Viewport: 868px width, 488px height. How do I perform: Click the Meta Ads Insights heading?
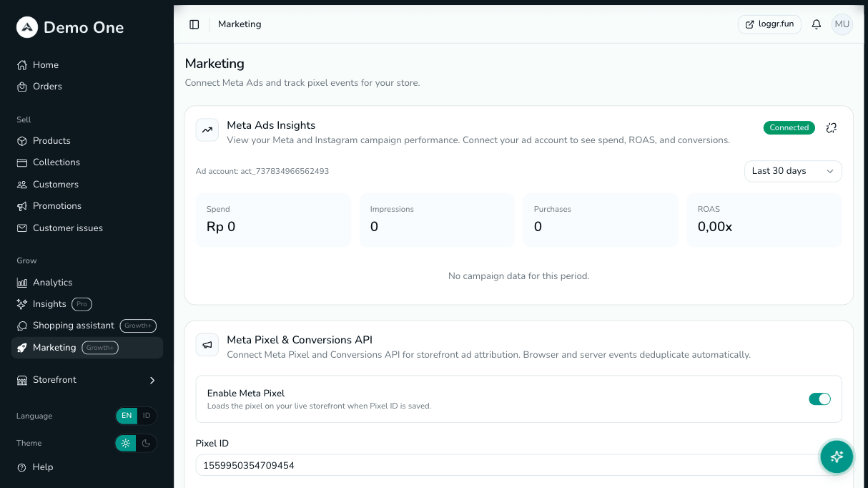coord(271,125)
